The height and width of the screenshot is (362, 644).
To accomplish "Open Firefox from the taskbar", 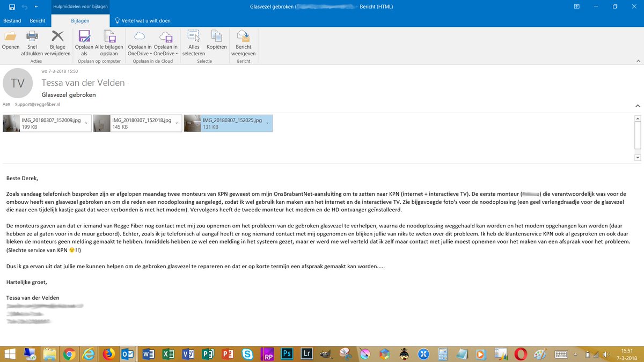I will [x=108, y=353].
